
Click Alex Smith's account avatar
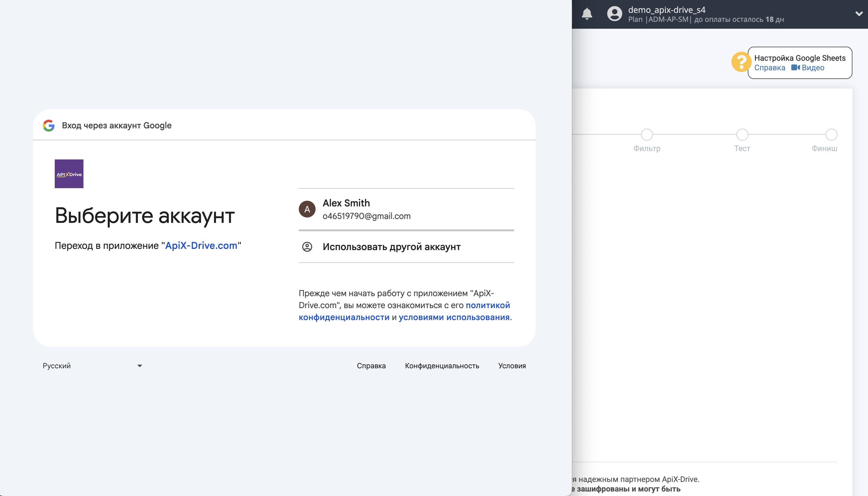[x=307, y=209]
